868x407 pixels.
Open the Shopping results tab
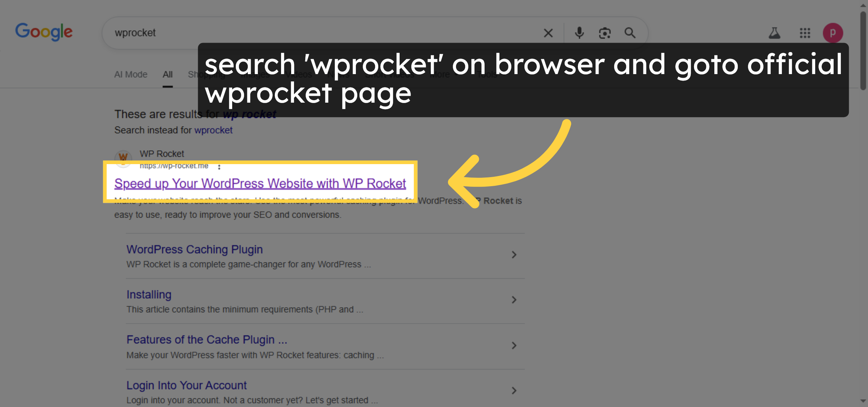(x=207, y=74)
